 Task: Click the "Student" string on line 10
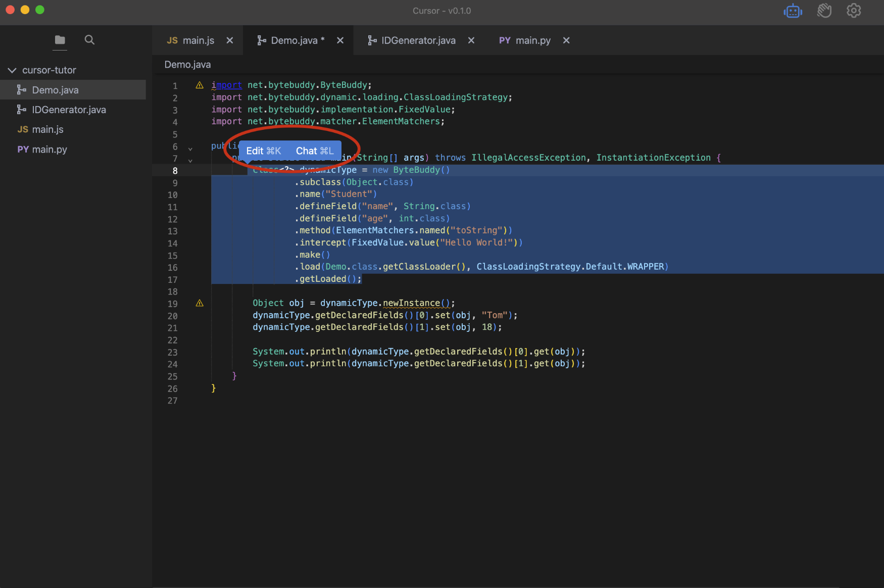(x=349, y=194)
